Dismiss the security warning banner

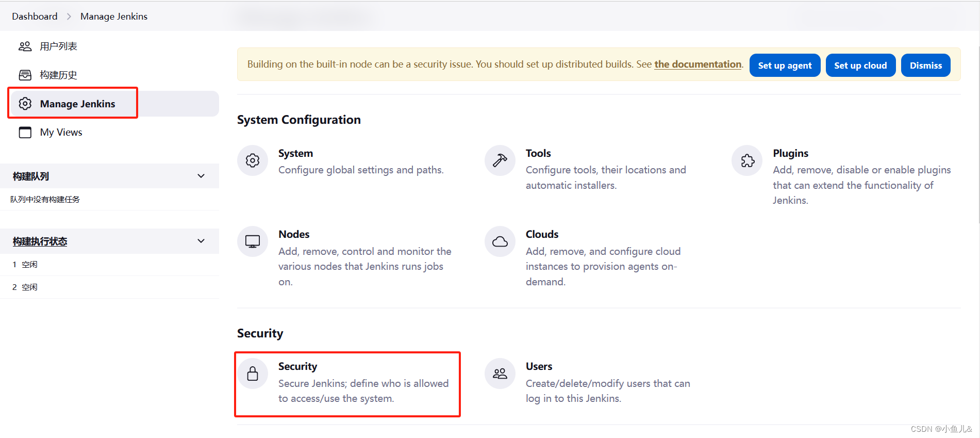point(925,66)
